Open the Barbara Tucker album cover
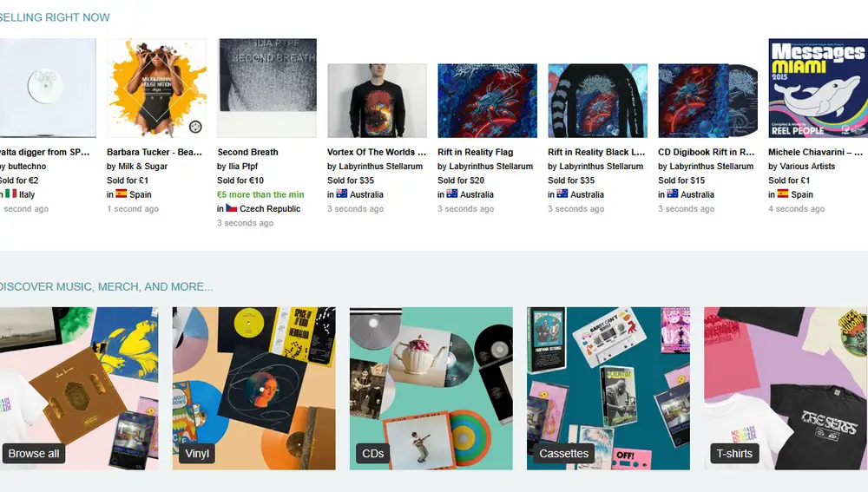This screenshot has height=492, width=868. tap(156, 88)
